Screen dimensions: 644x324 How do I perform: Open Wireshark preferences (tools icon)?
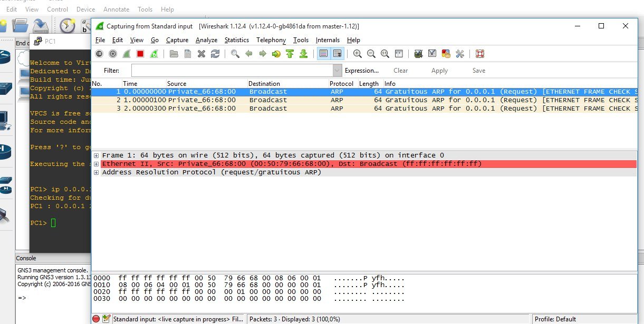[x=460, y=54]
